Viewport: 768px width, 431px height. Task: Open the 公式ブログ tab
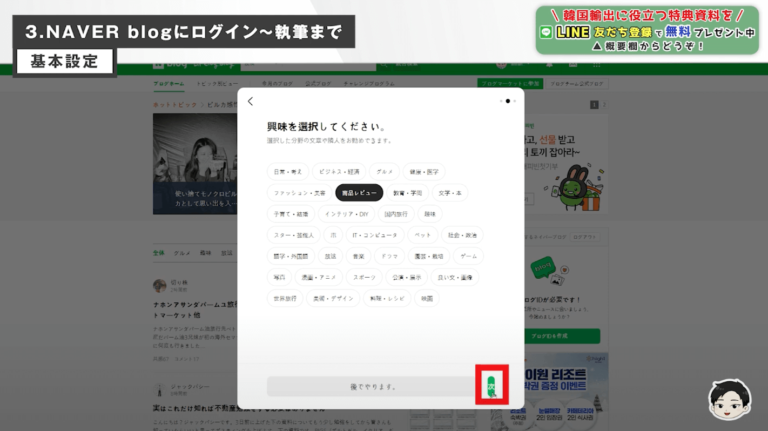click(x=318, y=84)
